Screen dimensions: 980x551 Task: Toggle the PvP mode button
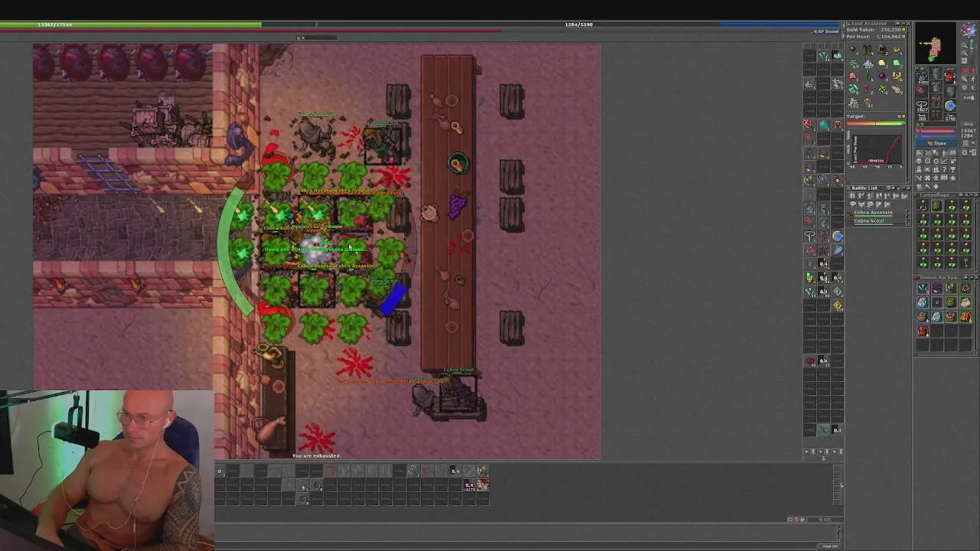[x=969, y=98]
